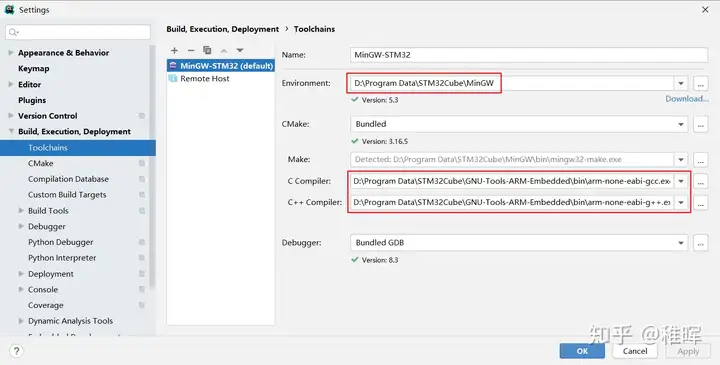The image size is (720, 365).
Task: Expand Dynamic Analysis Tools node
Action: point(21,321)
